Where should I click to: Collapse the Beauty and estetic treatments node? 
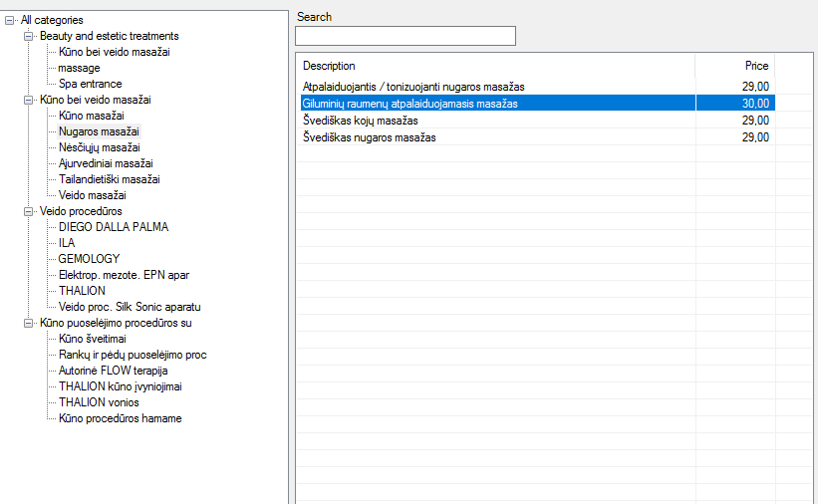pos(28,36)
